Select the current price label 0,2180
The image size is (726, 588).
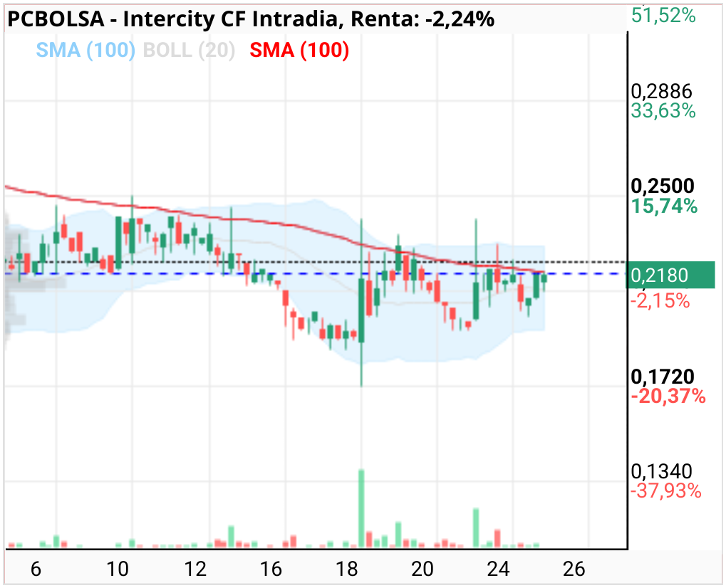point(670,275)
